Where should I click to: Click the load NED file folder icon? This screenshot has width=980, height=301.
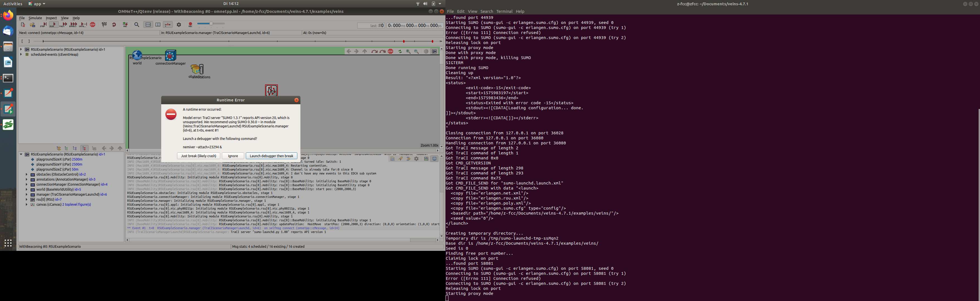click(x=33, y=25)
